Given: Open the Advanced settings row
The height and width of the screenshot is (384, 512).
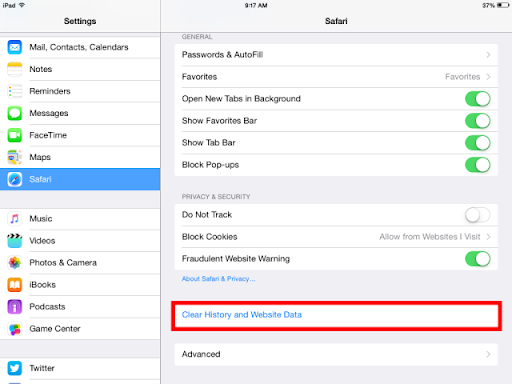Looking at the screenshot, I should click(336, 354).
